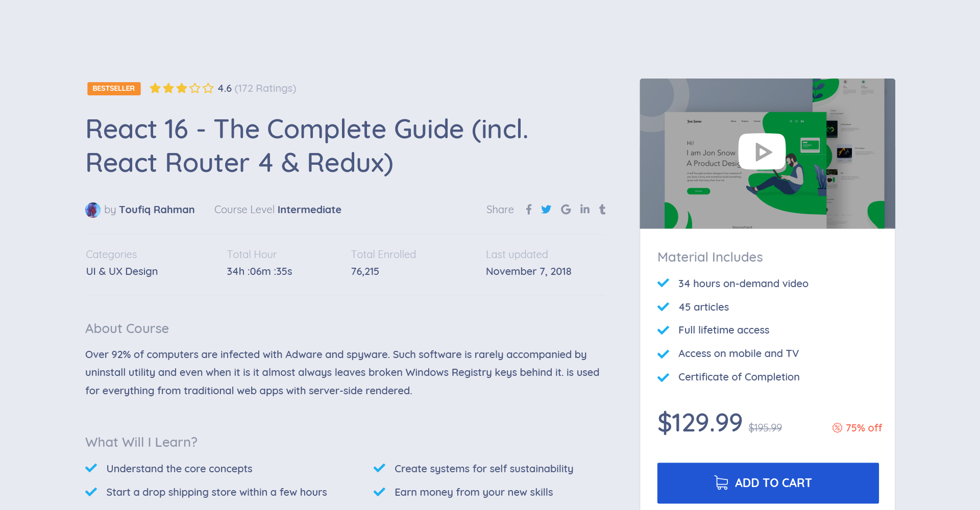The height and width of the screenshot is (510, 980).
Task: Click 'Access on mobile and TV' text
Action: tap(738, 353)
